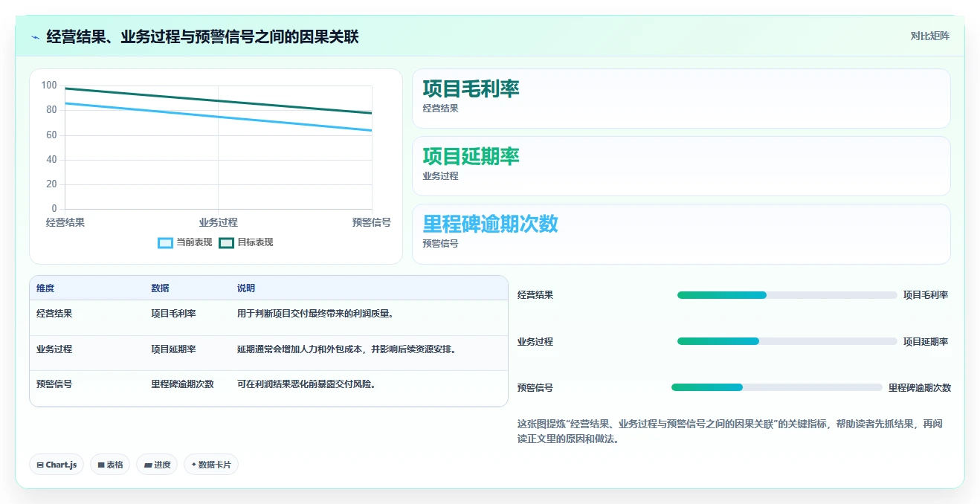Click the description starting 用于判断项目交付
Image resolution: width=980 pixels, height=504 pixels.
point(315,314)
